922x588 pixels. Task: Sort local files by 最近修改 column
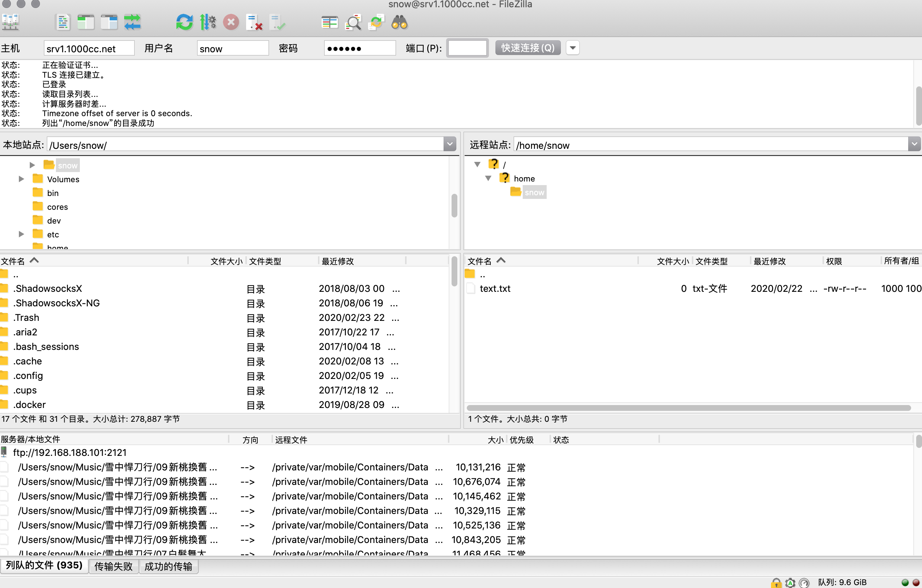click(x=362, y=261)
